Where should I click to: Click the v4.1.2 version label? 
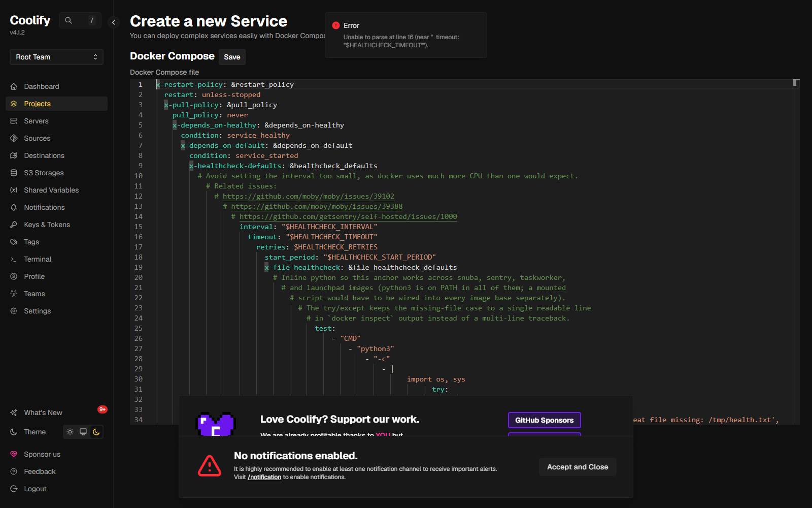point(17,33)
